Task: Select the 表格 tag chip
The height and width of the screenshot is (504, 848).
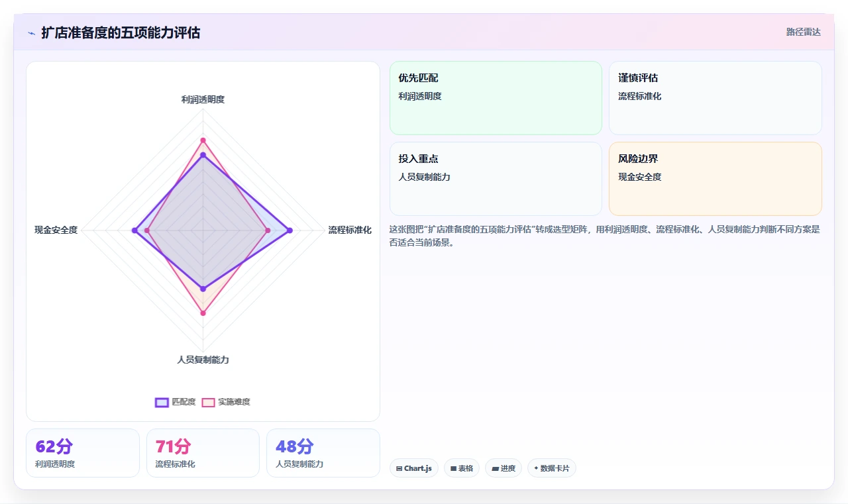Action: tap(462, 468)
